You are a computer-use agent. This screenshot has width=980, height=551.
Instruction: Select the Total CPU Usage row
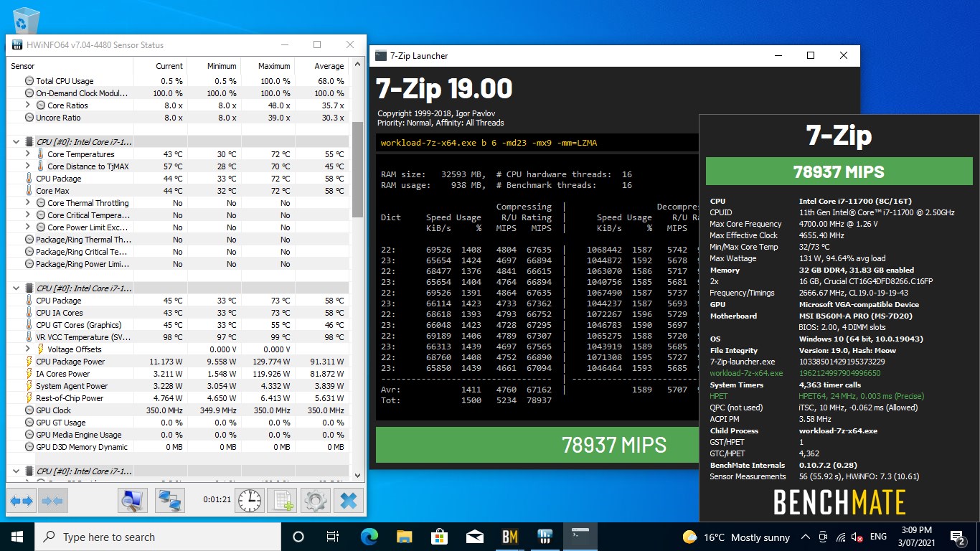177,81
